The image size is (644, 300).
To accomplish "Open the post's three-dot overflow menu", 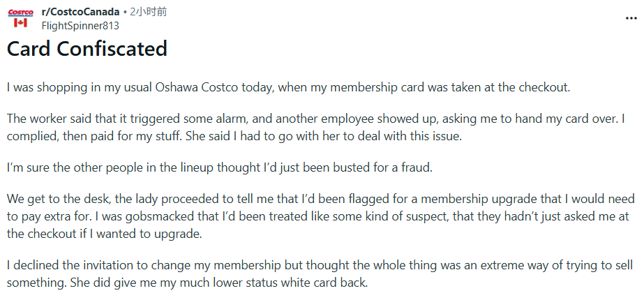I will (x=630, y=18).
